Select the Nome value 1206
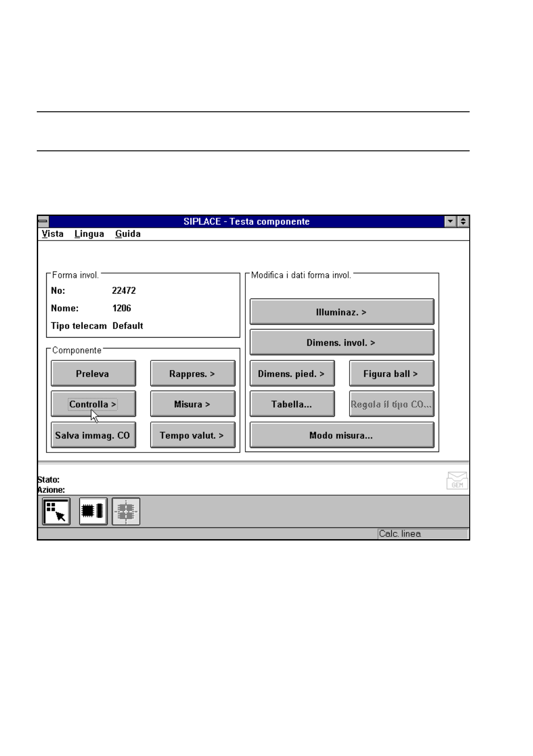Screen dimensions: 533x756 [122, 308]
